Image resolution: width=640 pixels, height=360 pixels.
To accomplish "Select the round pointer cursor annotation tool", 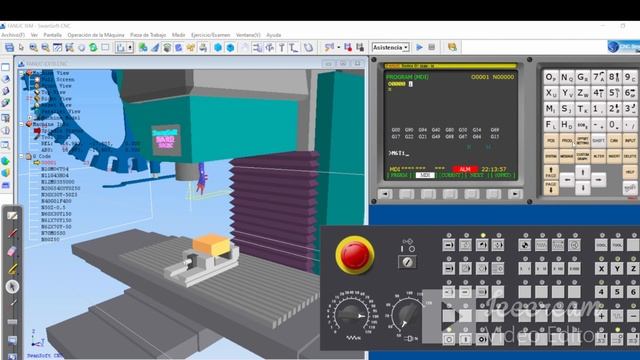I will click(12, 287).
